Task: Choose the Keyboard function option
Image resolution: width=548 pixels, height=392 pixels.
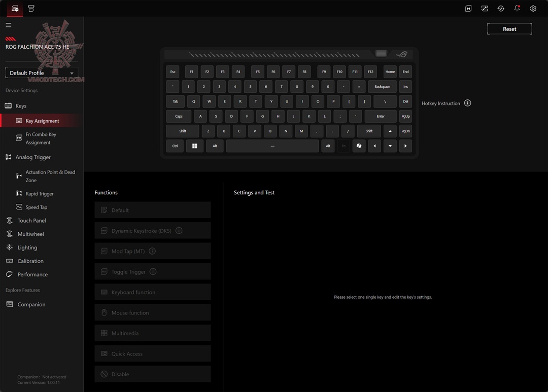Action: (x=152, y=292)
